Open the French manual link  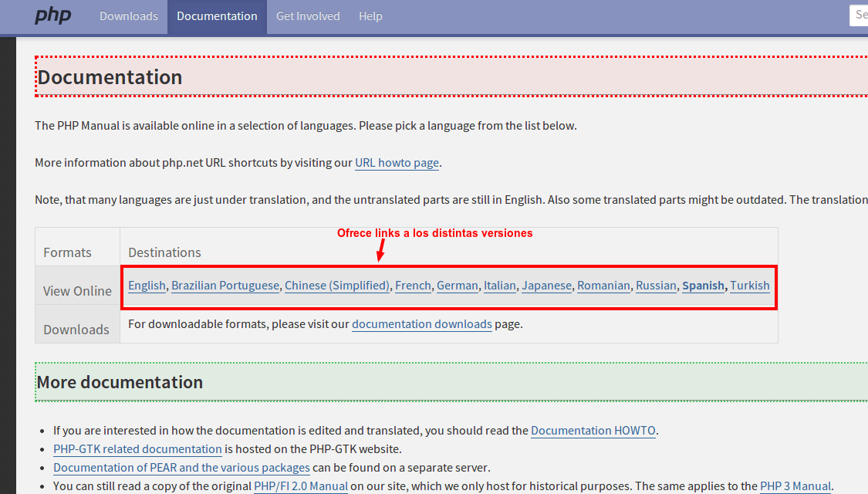(x=413, y=286)
